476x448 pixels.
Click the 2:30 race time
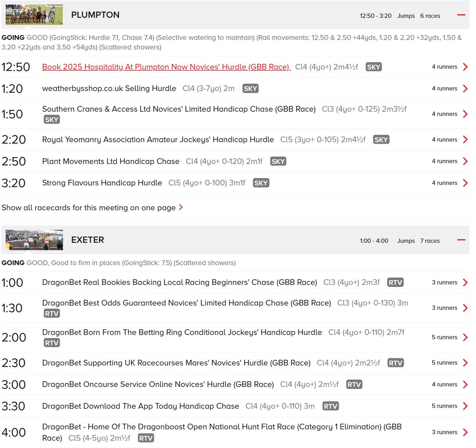[x=13, y=363]
